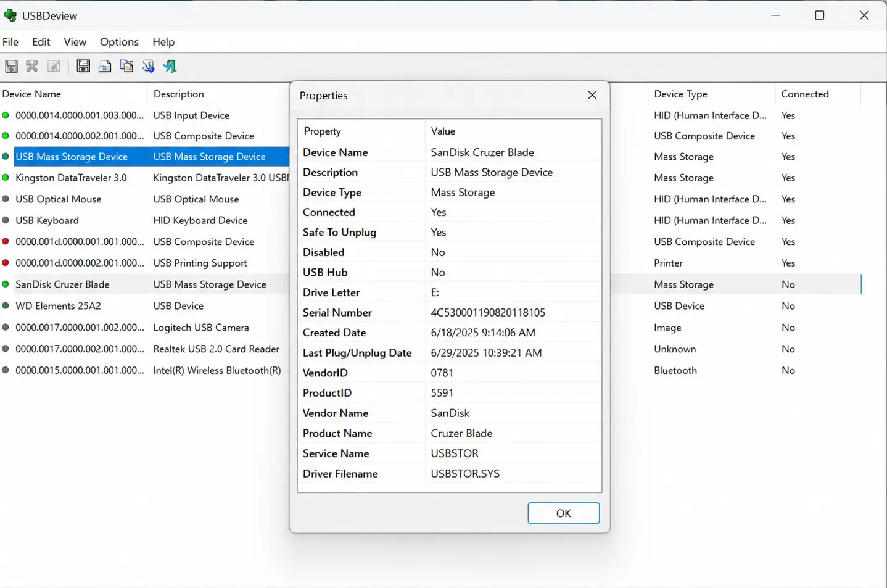Click VendorID value 0781
This screenshot has width=887, height=588.
click(442, 373)
